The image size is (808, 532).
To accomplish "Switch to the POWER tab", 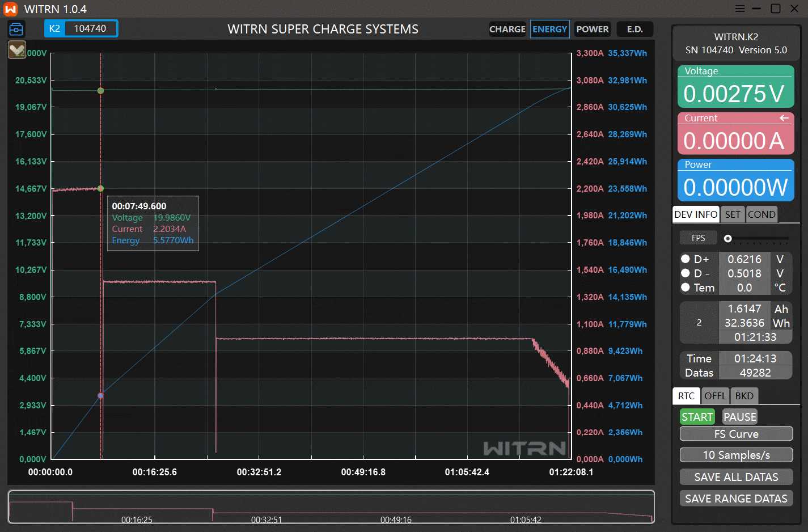I will pyautogui.click(x=592, y=29).
